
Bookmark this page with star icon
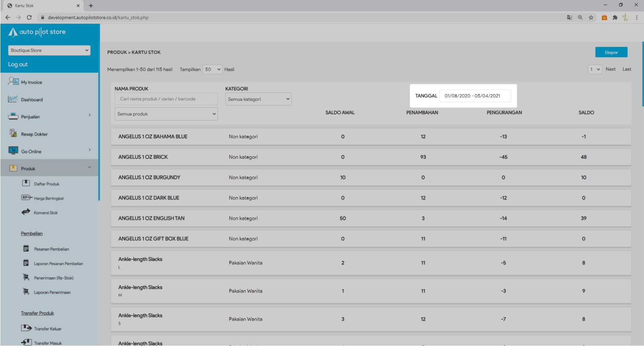point(591,17)
